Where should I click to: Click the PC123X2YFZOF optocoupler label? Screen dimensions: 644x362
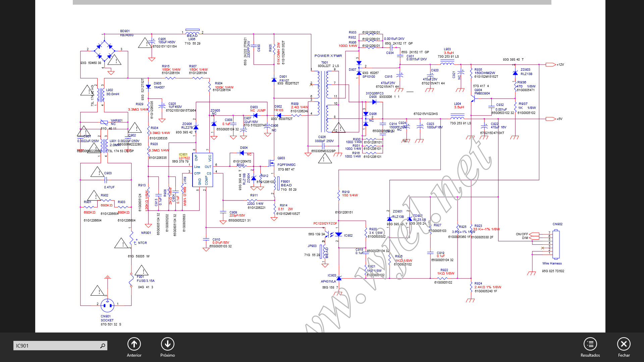point(325,224)
